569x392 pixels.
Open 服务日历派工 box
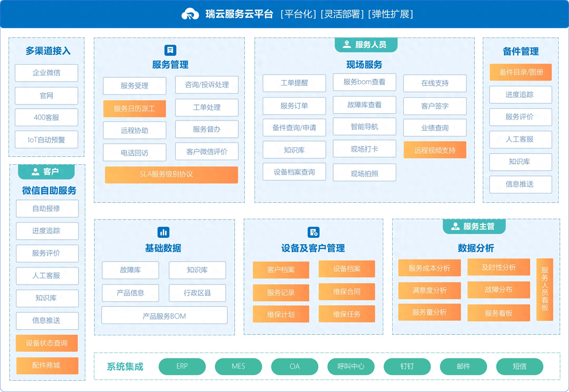tap(134, 109)
